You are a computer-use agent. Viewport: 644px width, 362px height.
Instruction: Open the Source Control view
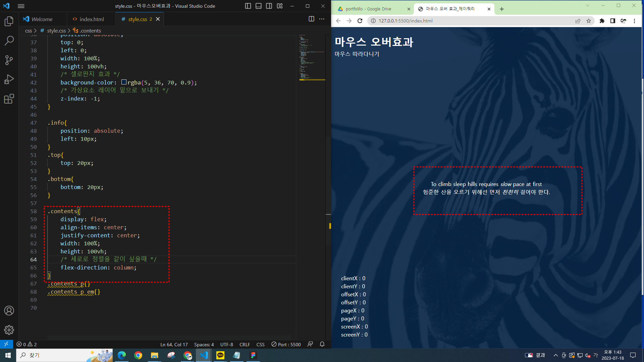(9, 60)
